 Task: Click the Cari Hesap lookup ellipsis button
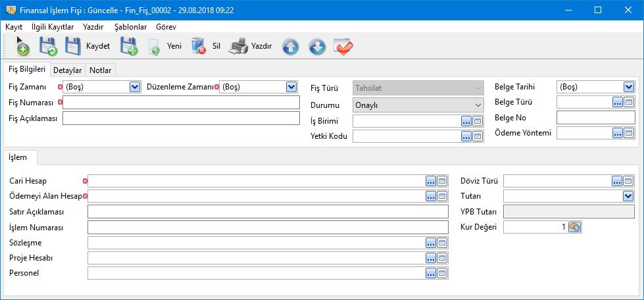point(431,181)
